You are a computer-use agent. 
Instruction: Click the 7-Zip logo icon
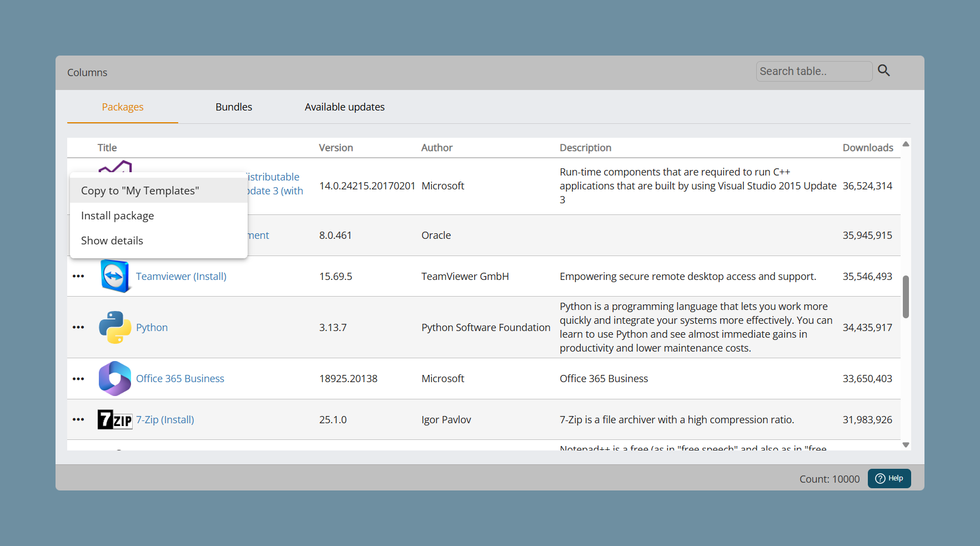pyautogui.click(x=115, y=419)
